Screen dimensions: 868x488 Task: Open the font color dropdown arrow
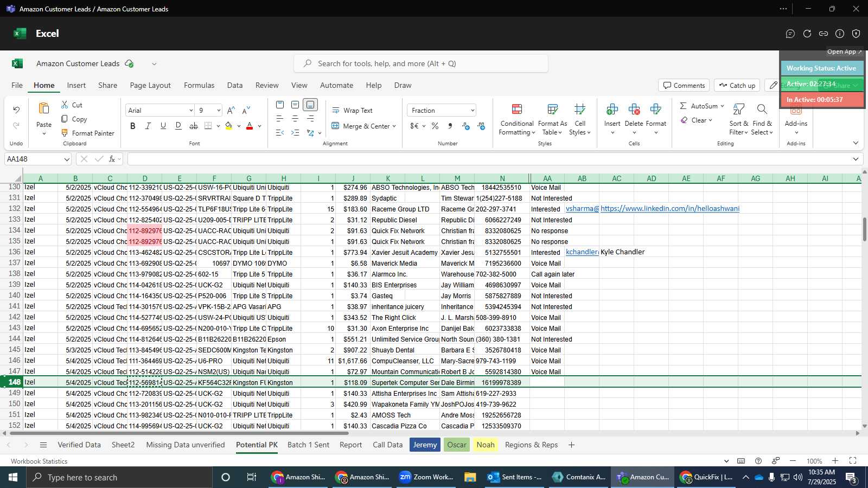[x=260, y=126]
